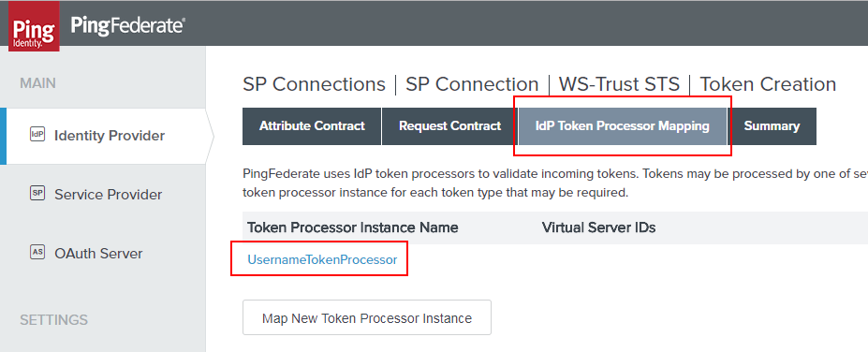This screenshot has height=352, width=868.
Task: Click the Token Processor Instance Name column header
Action: pos(353,227)
